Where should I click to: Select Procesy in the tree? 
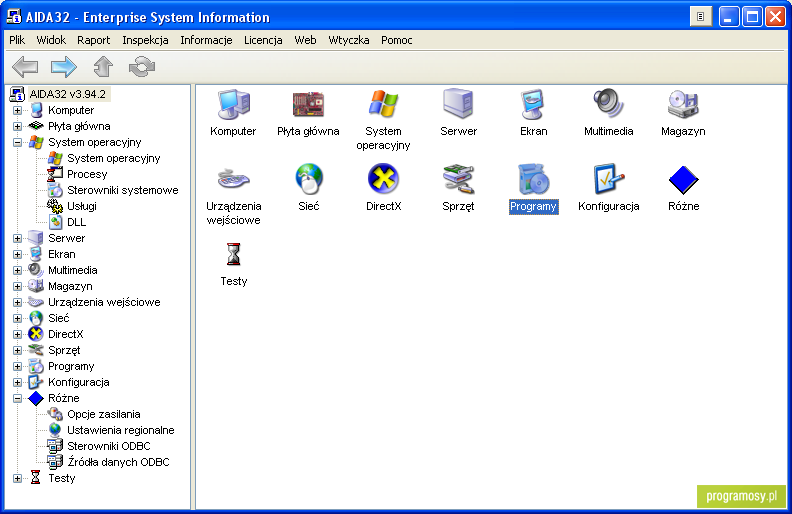pyautogui.click(x=87, y=174)
